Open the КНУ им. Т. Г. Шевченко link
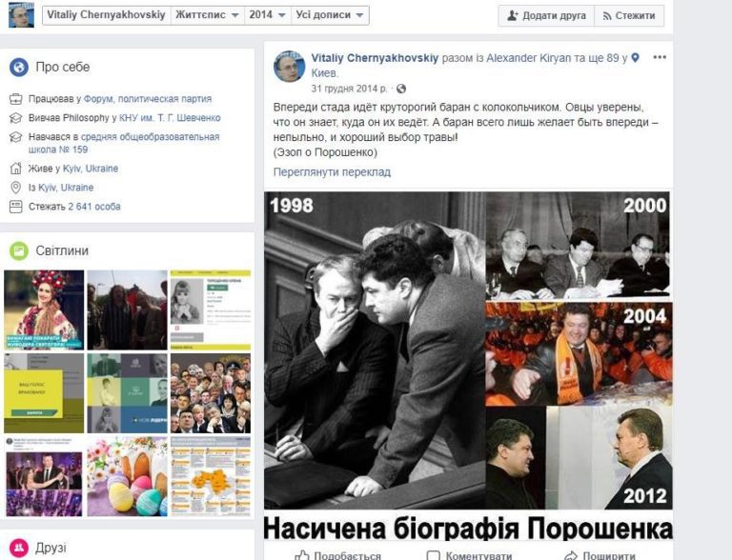Screen dimensions: 732x560 [x=170, y=118]
